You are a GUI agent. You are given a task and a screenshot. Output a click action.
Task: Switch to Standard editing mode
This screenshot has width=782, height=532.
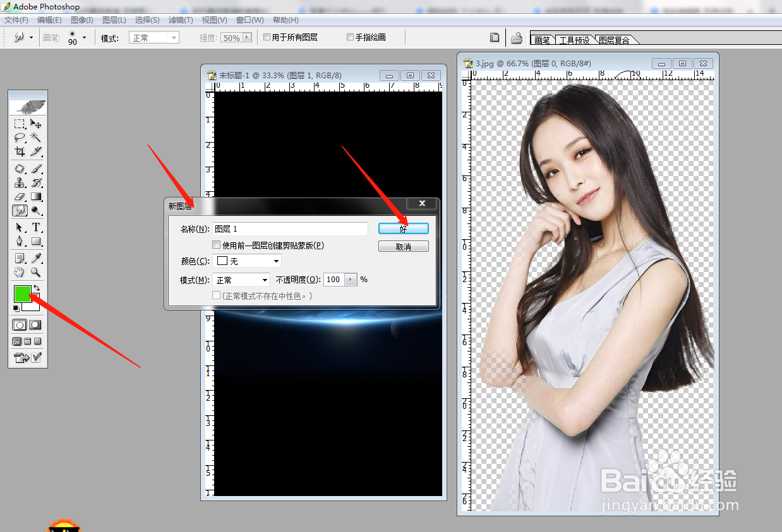(x=20, y=325)
